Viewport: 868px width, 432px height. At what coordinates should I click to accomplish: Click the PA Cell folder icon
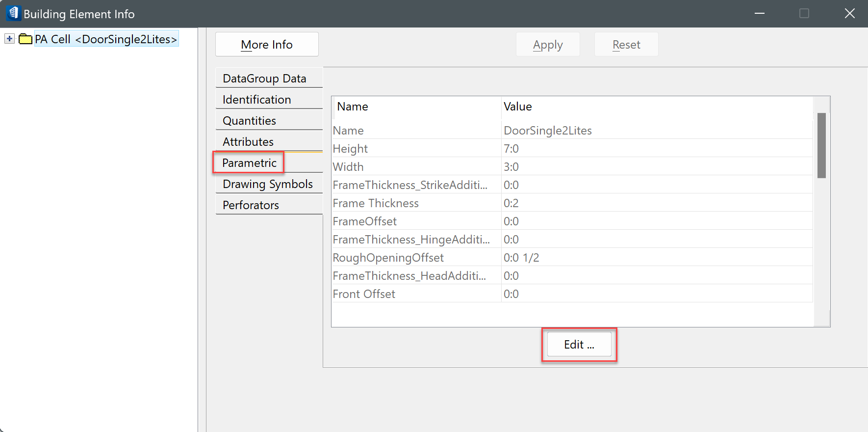[x=26, y=39]
